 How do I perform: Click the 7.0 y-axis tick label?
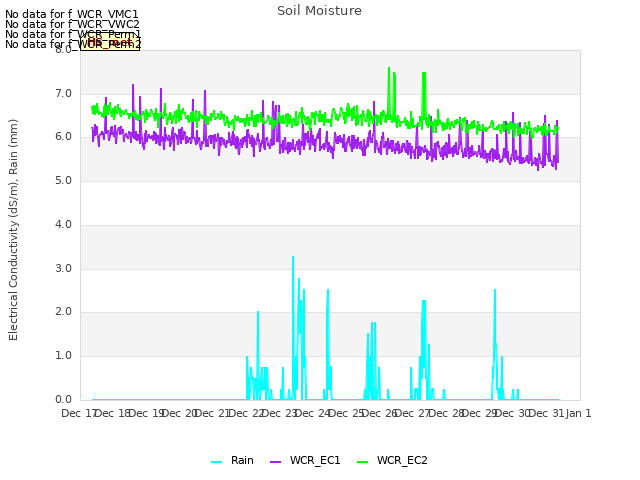click(63, 93)
